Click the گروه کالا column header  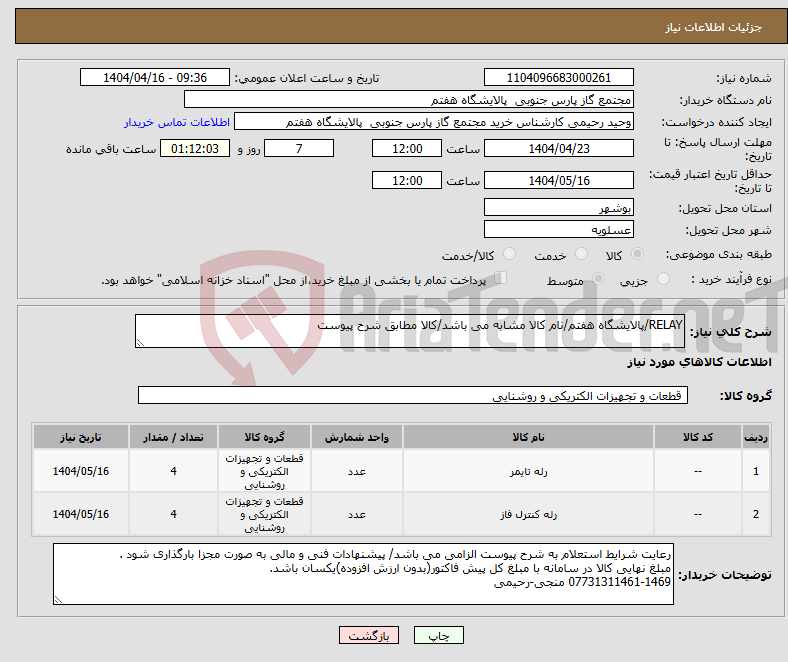(264, 437)
